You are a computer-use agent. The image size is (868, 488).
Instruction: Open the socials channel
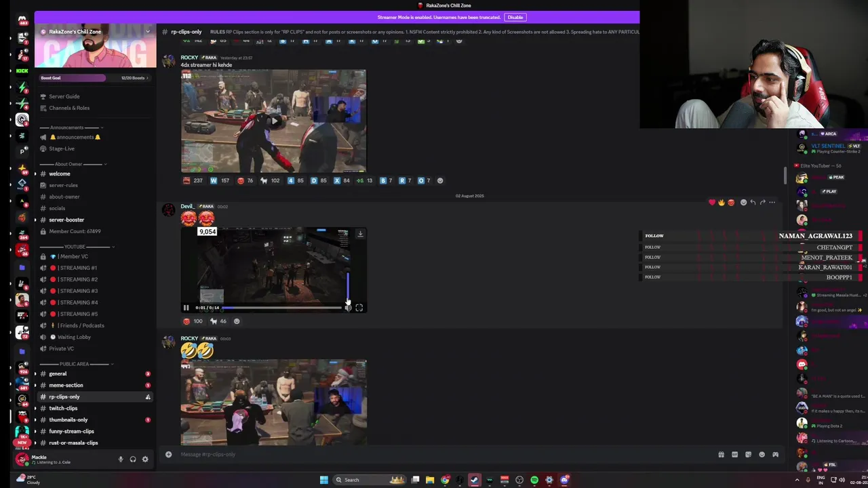[57, 208]
